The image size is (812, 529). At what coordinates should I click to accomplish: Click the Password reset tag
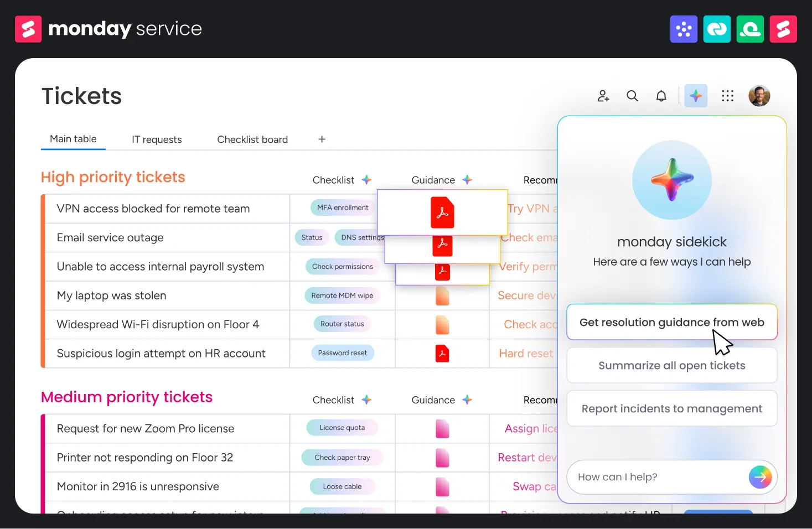pos(342,352)
